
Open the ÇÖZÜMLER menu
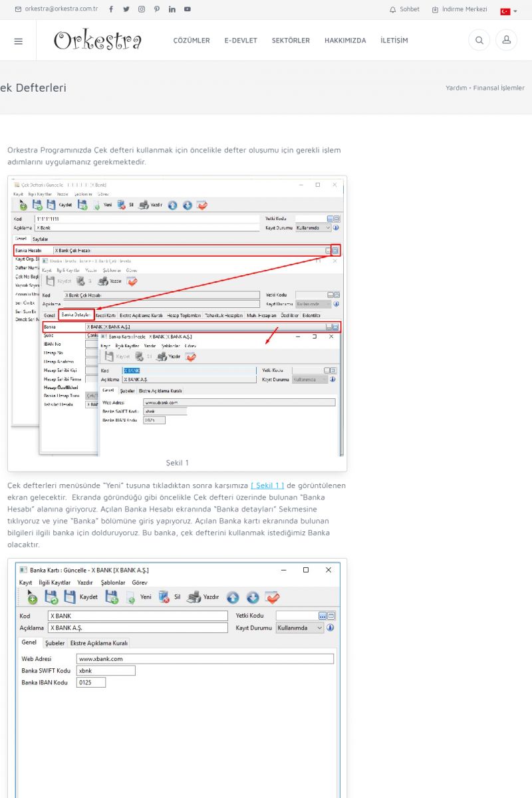click(192, 41)
